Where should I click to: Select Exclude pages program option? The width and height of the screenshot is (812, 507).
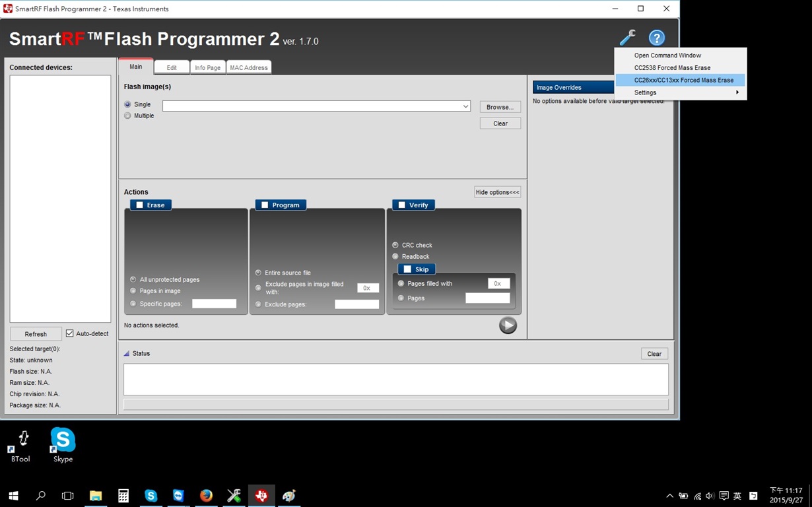click(258, 304)
